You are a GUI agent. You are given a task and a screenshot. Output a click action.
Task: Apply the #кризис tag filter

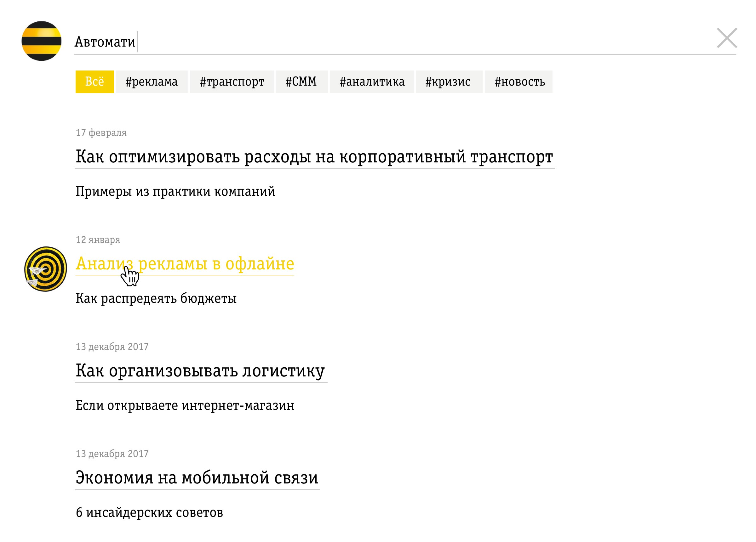(449, 82)
